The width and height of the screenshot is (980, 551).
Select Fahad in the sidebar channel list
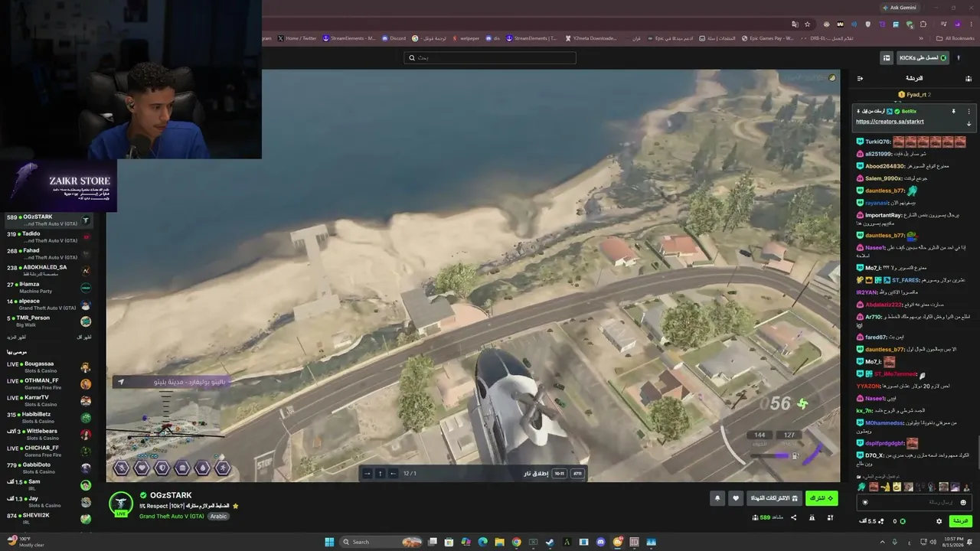(x=49, y=254)
